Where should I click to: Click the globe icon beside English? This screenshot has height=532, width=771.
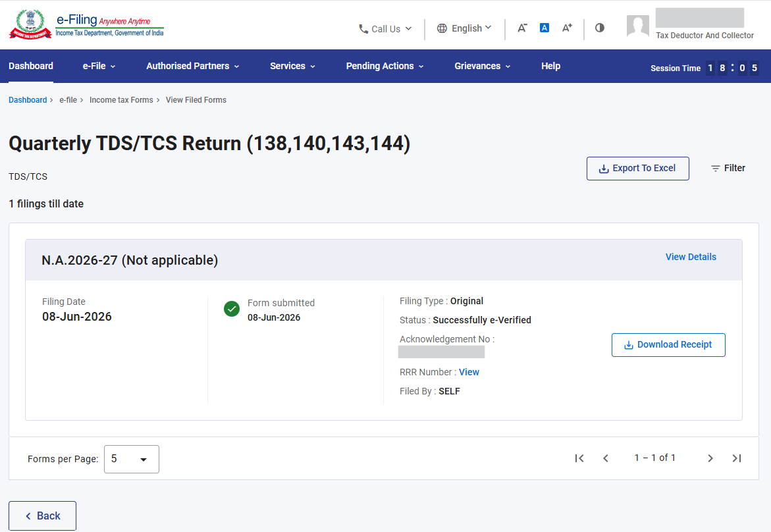(442, 28)
